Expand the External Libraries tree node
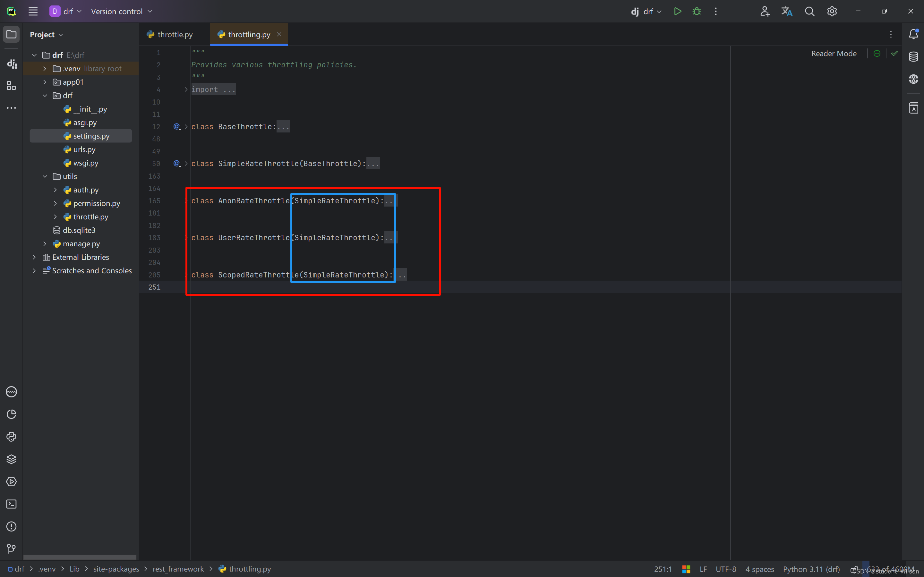924x577 pixels. point(35,257)
